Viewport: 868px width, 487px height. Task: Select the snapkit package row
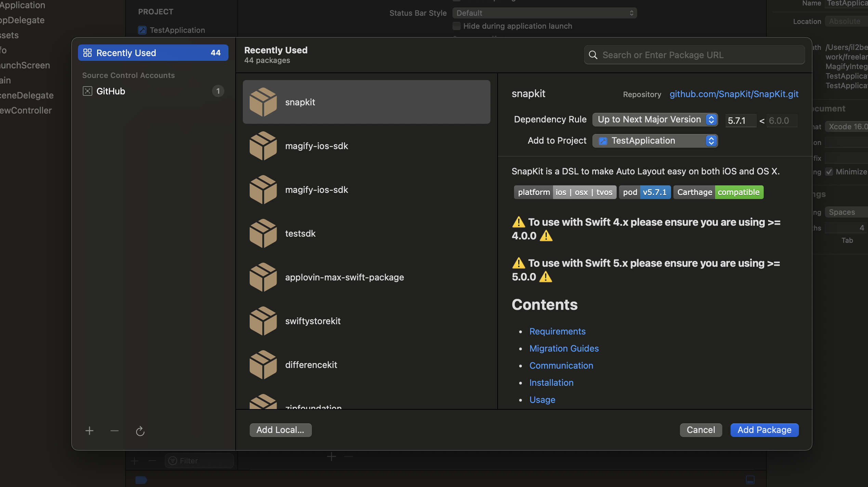coord(366,102)
